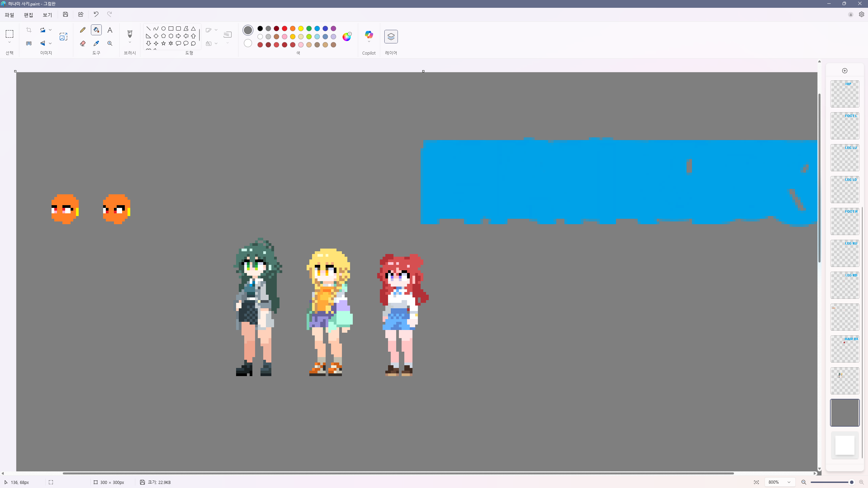The image size is (868, 488).
Task: Expand the selection tool dropdown arrow
Action: tap(9, 43)
